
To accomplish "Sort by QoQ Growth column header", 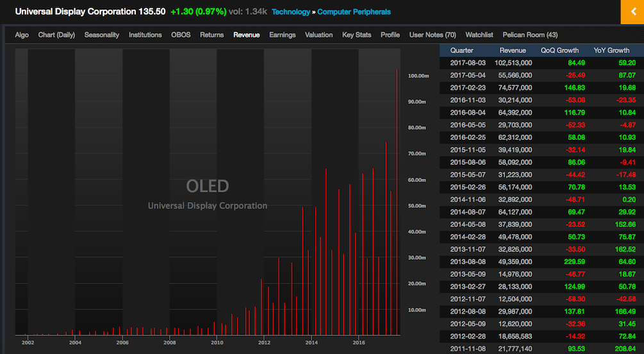I will coord(559,51).
